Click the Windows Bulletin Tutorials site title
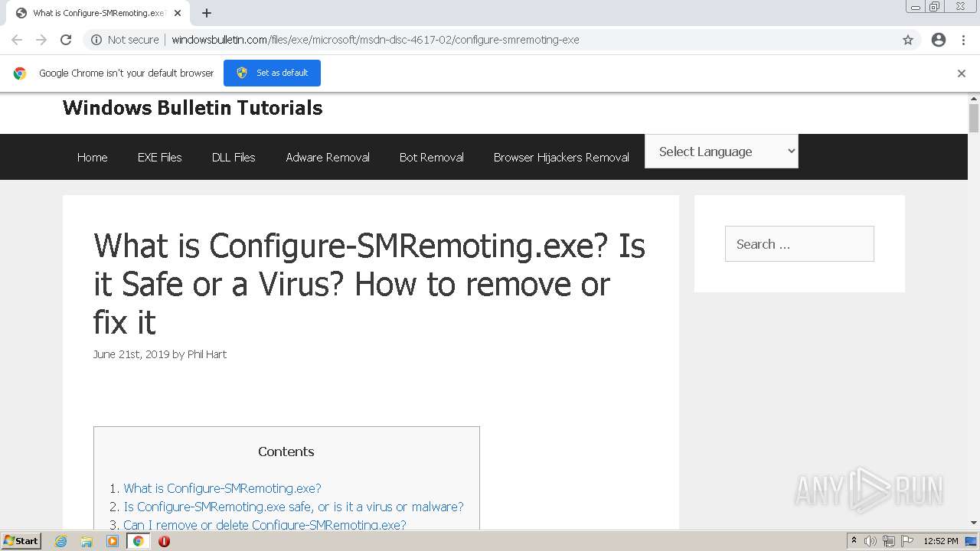The height and width of the screenshot is (551, 980). pyautogui.click(x=192, y=108)
